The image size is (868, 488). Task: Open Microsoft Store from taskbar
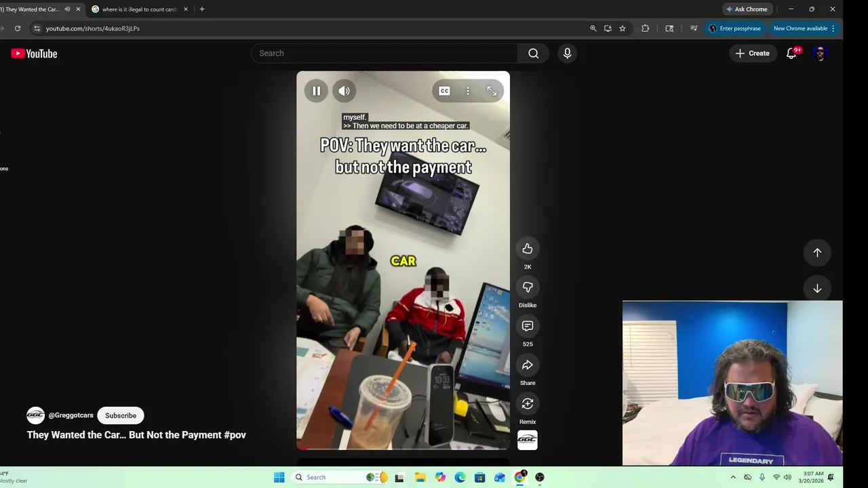point(480,477)
